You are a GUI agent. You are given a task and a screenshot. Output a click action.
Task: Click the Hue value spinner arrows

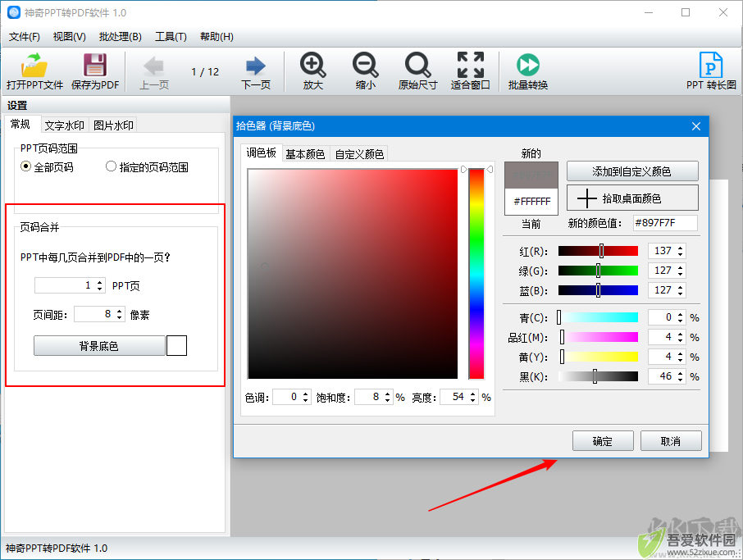[306, 397]
